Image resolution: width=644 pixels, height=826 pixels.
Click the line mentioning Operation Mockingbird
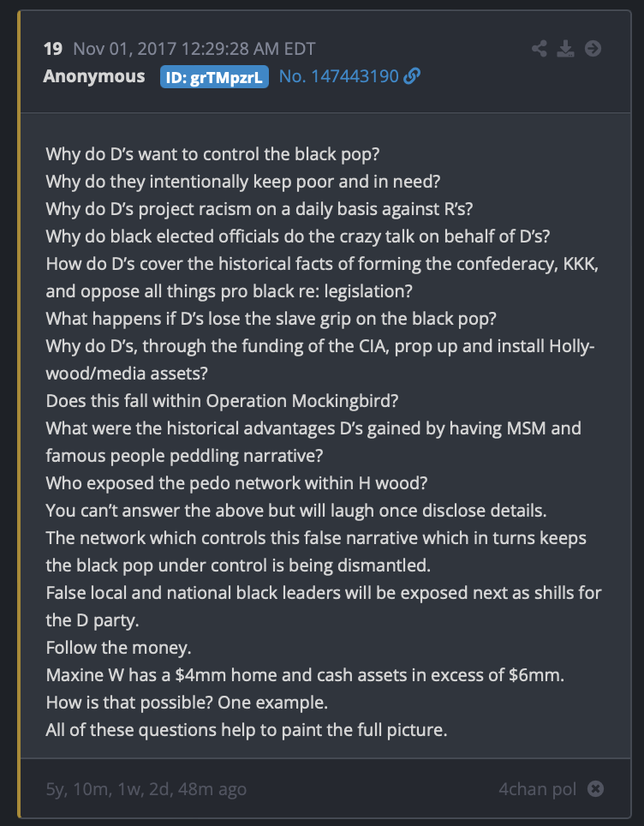point(222,401)
